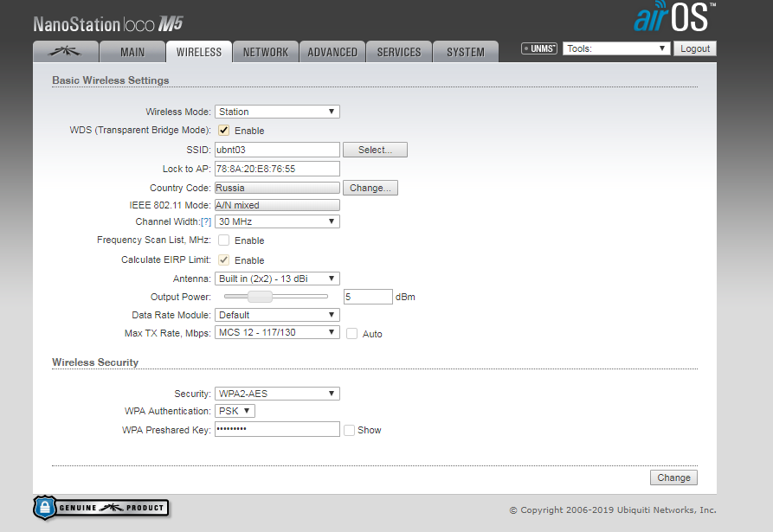
Task: Select the WIRELESS tab
Action: 199,52
